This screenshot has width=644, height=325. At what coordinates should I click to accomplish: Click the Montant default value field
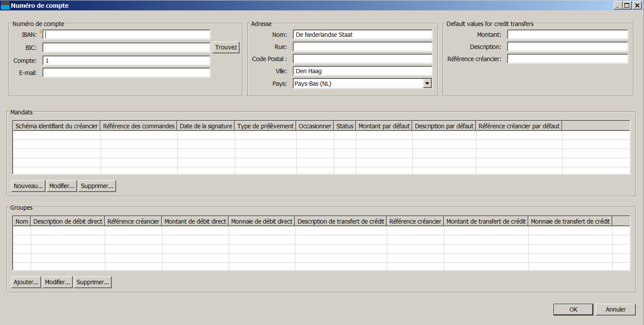pos(567,35)
